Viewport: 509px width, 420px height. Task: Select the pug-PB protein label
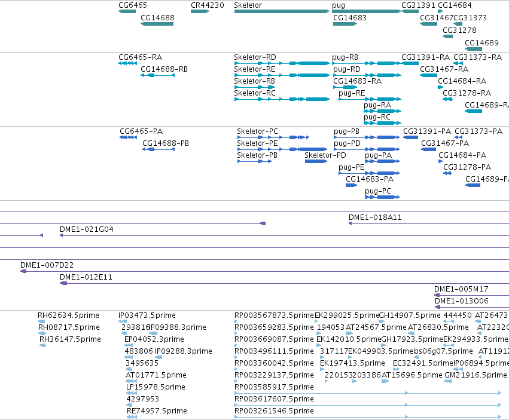347,131
